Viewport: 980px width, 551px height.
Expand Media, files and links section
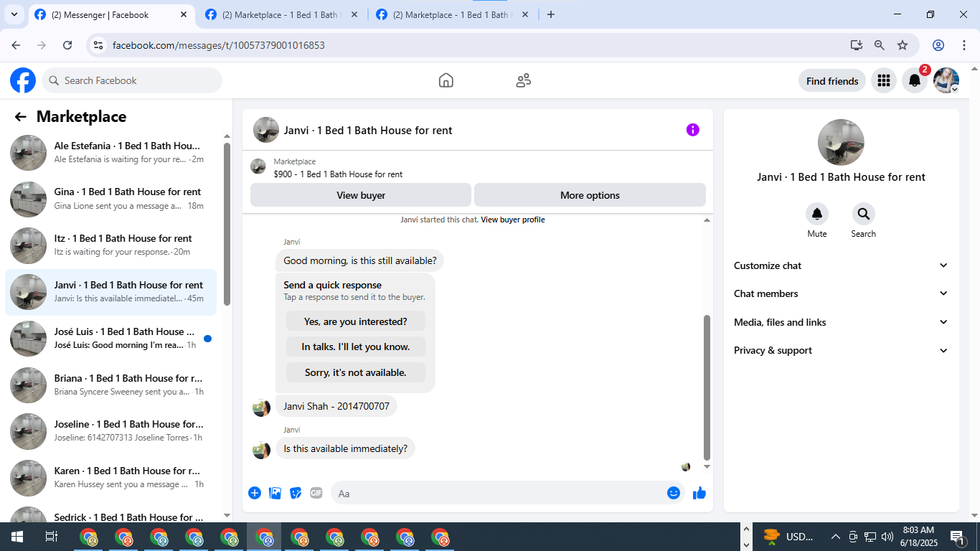(x=841, y=322)
